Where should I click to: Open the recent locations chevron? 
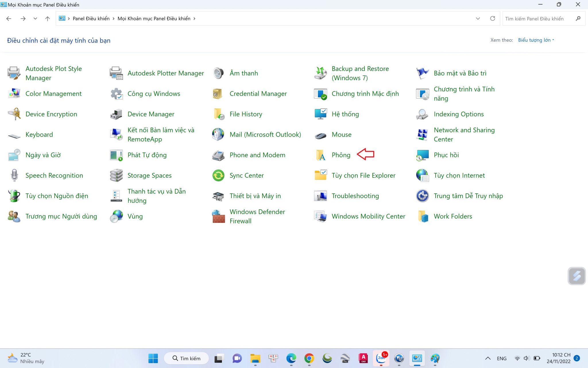coord(35,19)
